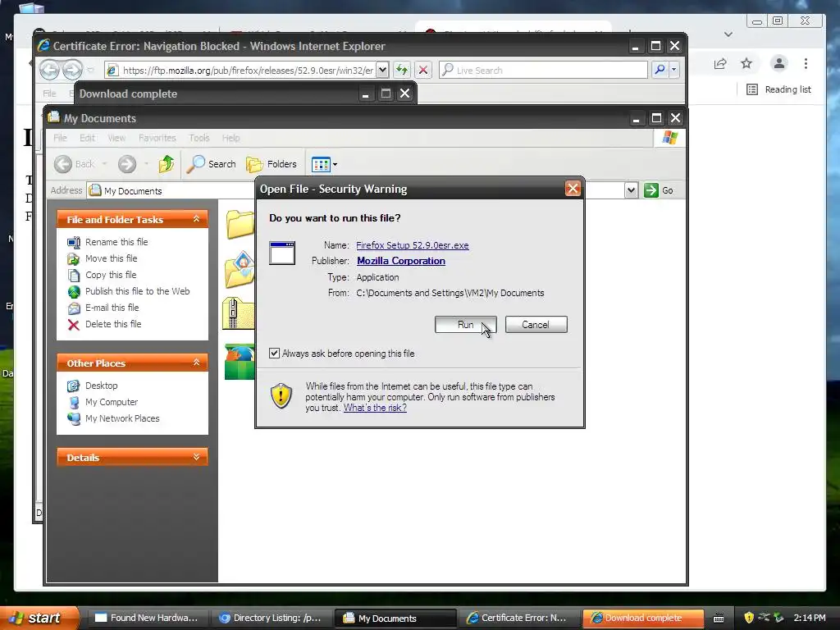The height and width of the screenshot is (630, 840).
Task: Click the Internet Explorer Forward button
Action: [x=72, y=70]
